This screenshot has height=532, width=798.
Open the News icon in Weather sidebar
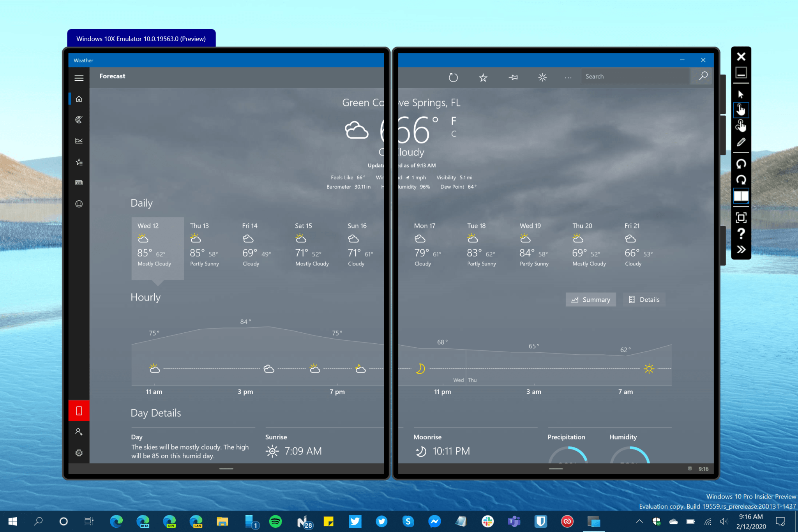click(79, 182)
